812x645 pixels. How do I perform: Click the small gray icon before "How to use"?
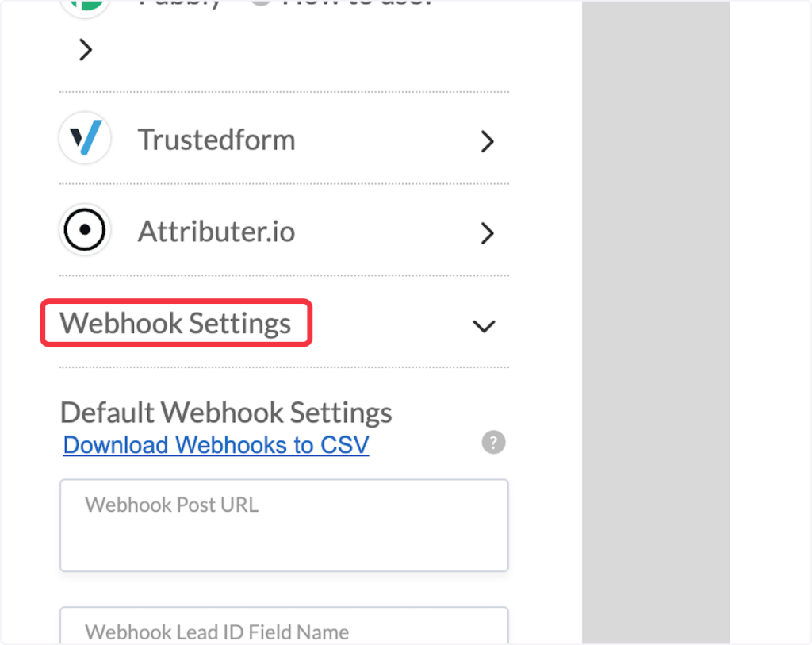coord(261,3)
